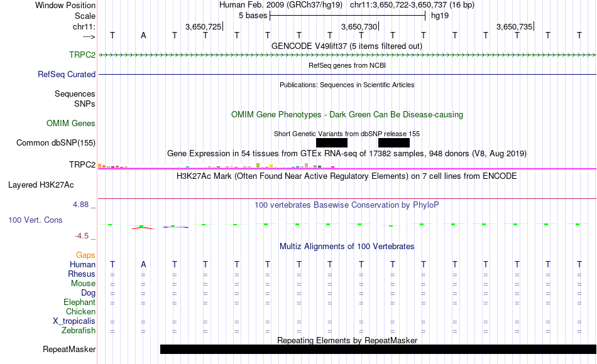Click the 100 vertebrates Basewise Conservation title
Viewport: 597px width, 364px height.
(347, 205)
